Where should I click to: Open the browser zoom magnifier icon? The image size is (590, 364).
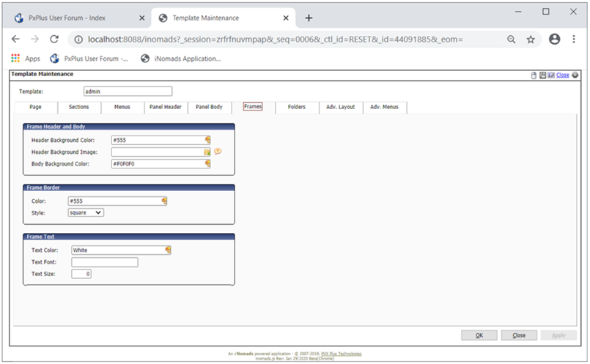pyautogui.click(x=511, y=40)
